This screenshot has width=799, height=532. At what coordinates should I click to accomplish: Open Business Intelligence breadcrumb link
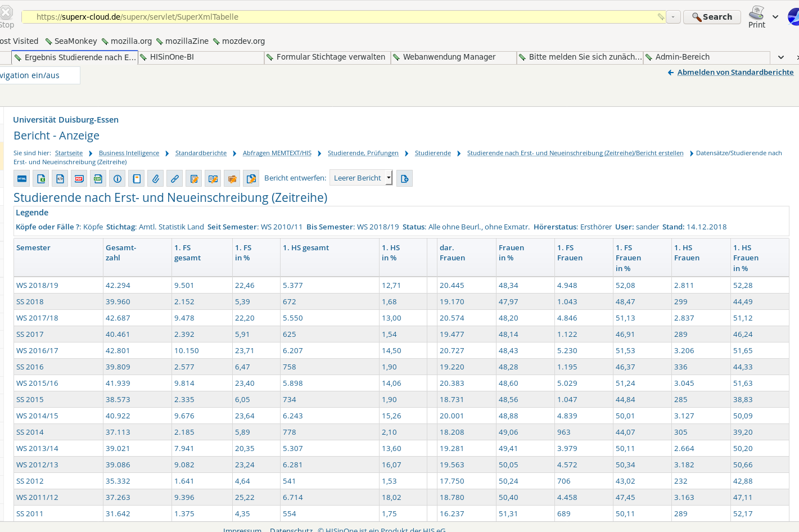click(x=129, y=153)
